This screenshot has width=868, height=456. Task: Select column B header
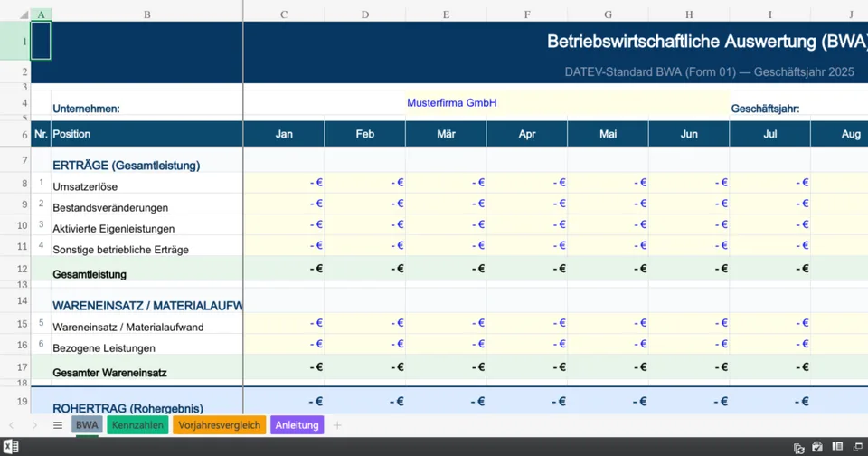[x=147, y=15]
